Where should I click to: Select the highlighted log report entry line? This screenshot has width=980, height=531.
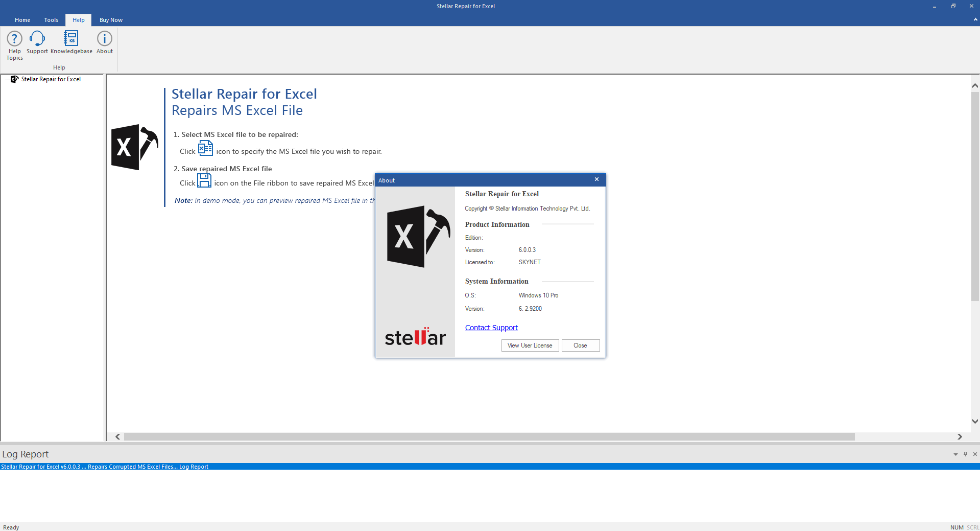tap(490, 467)
